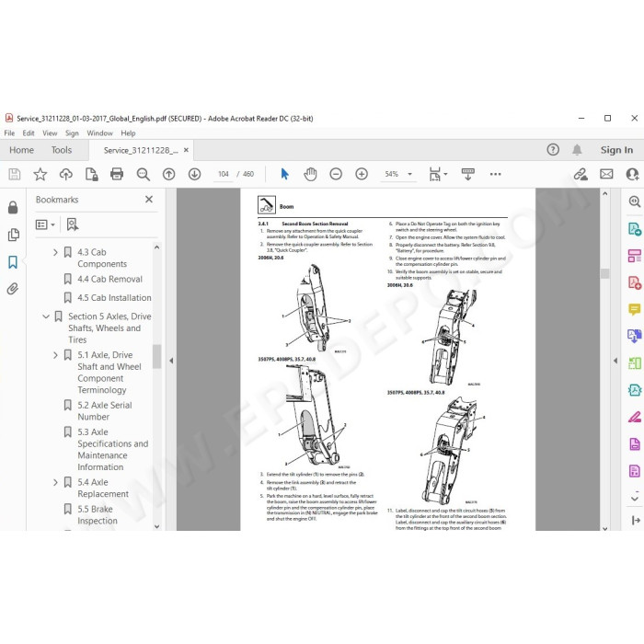The height and width of the screenshot is (644, 644).
Task: Click the Save file icon
Action: 15,174
